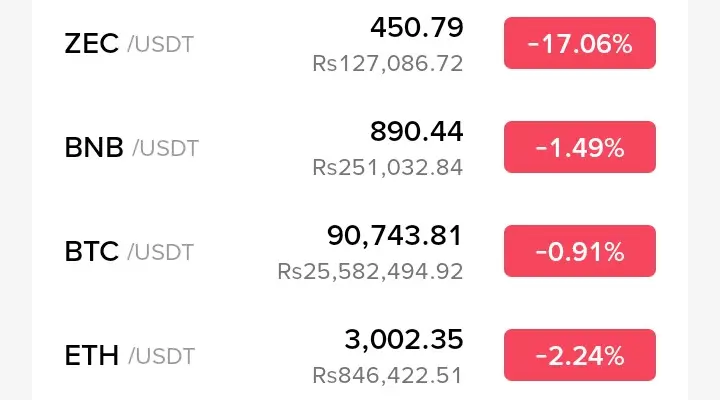Click the ETH ticker symbol
Image resolution: width=720 pixels, height=400 pixels.
92,355
